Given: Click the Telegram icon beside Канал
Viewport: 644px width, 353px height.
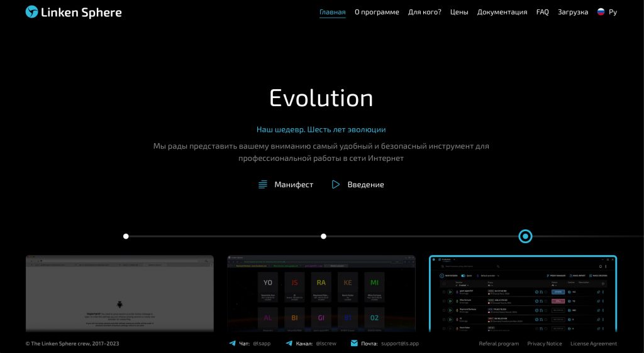Looking at the screenshot, I should click(289, 343).
